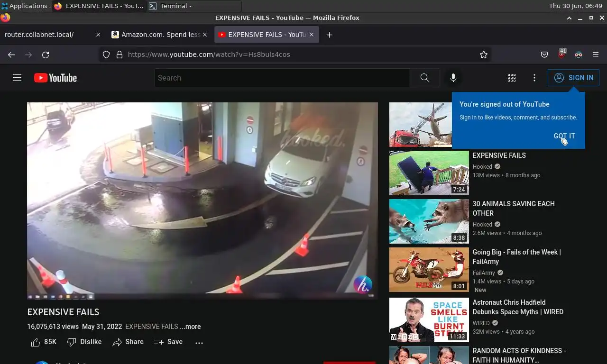The height and width of the screenshot is (364, 607).
Task: Click SIGN IN button
Action: tap(573, 78)
